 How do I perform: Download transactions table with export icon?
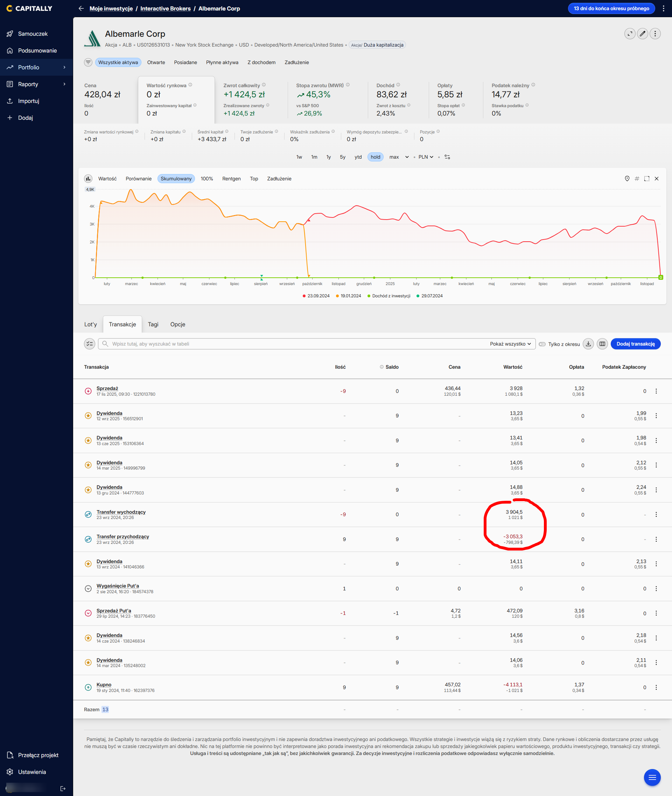tap(588, 344)
